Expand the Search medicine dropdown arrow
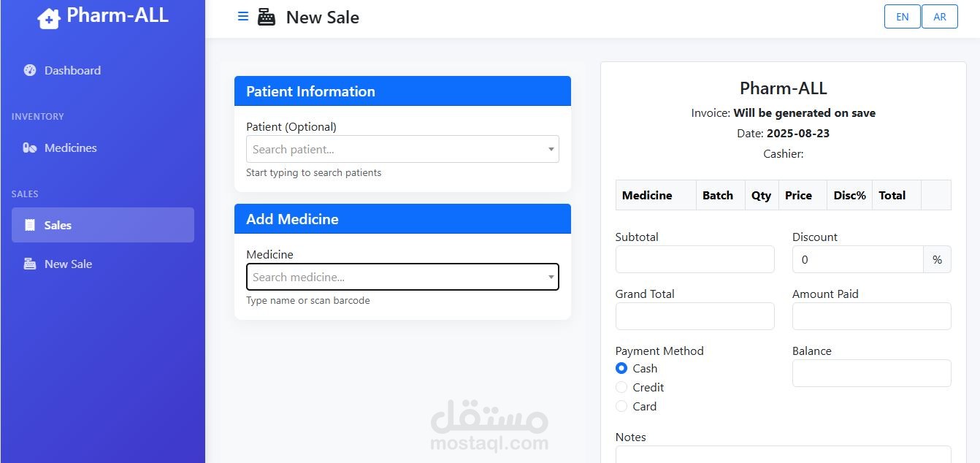980x463 pixels. (551, 278)
